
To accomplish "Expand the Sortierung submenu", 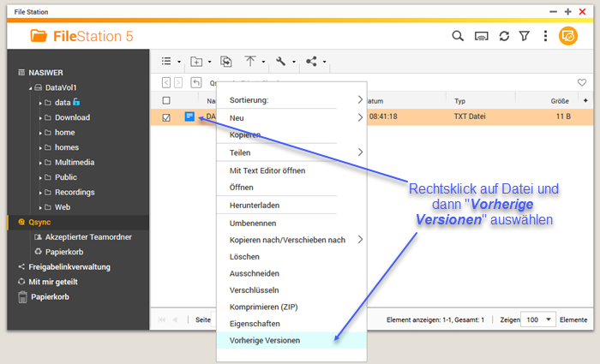I will pyautogui.click(x=291, y=100).
